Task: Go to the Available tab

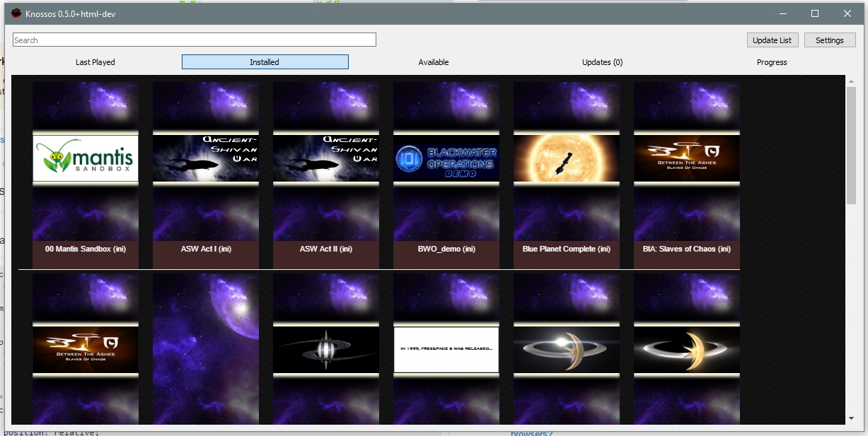Action: (434, 62)
